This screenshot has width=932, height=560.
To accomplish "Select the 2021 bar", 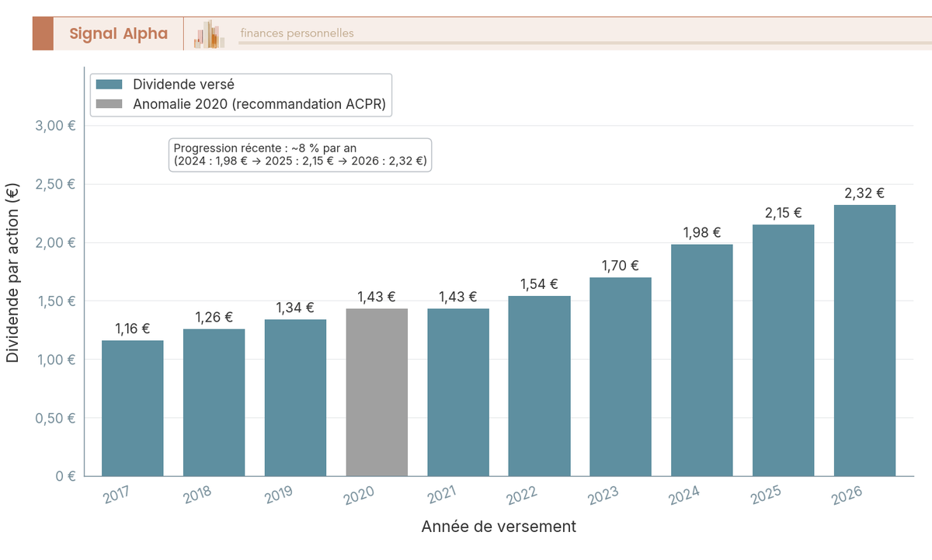I will (x=458, y=392).
